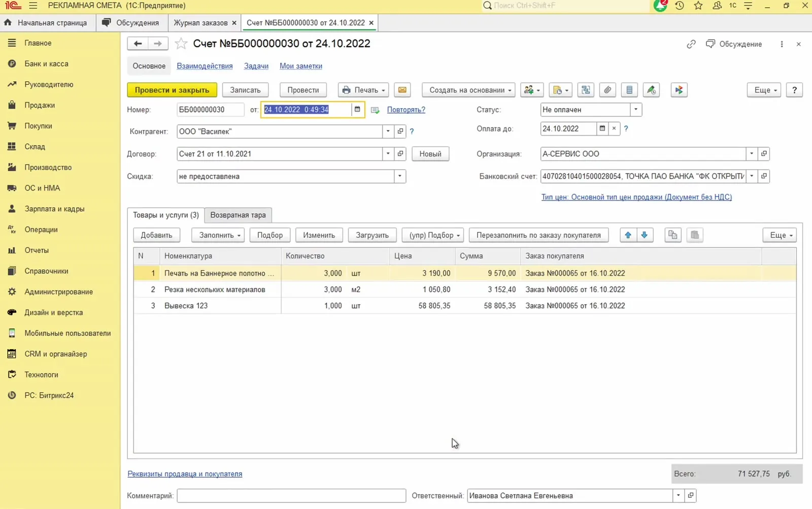Move row up with blue up arrow
This screenshot has width=812, height=509.
pos(628,235)
